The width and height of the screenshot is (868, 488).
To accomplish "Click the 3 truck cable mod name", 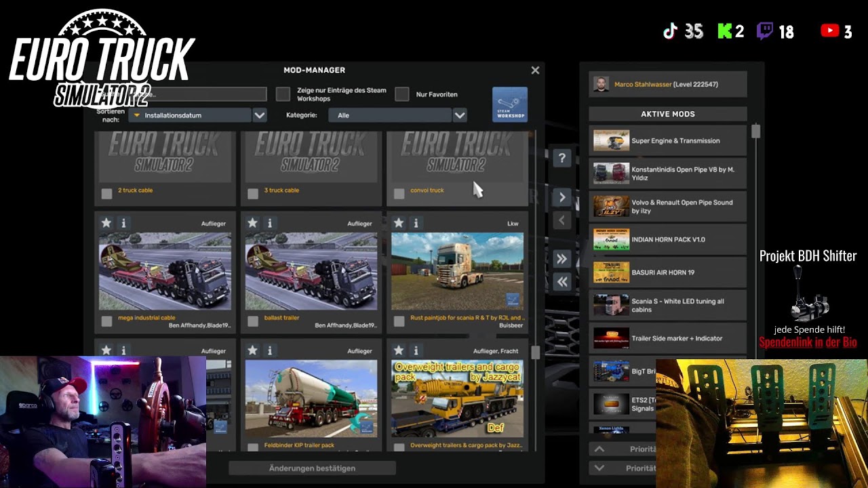I will click(281, 190).
